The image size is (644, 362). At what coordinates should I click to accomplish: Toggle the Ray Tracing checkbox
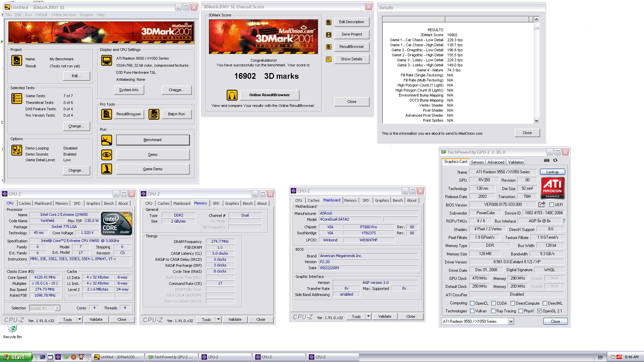tap(493, 311)
